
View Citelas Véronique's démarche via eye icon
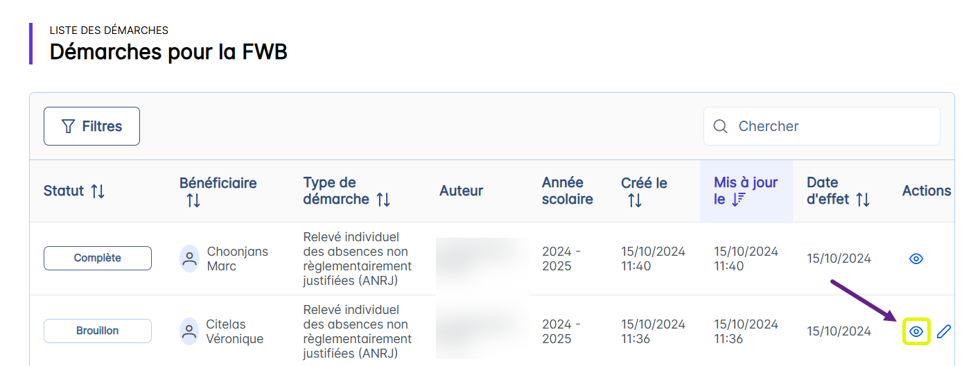click(x=916, y=331)
